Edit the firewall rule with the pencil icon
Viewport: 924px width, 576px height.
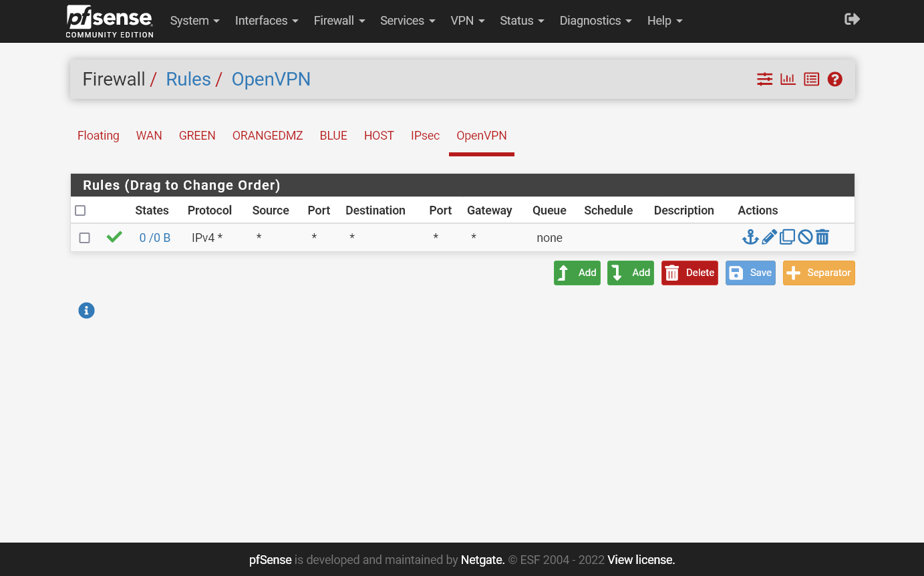pyautogui.click(x=769, y=237)
